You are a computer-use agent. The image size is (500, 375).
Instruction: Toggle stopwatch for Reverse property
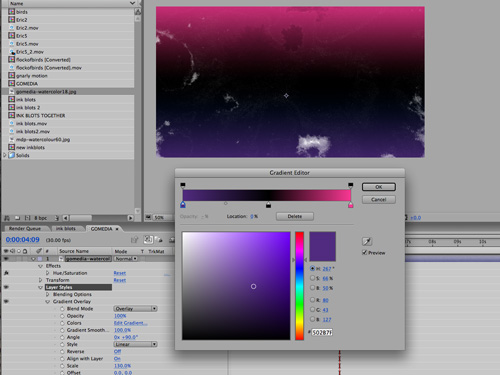tap(62, 351)
